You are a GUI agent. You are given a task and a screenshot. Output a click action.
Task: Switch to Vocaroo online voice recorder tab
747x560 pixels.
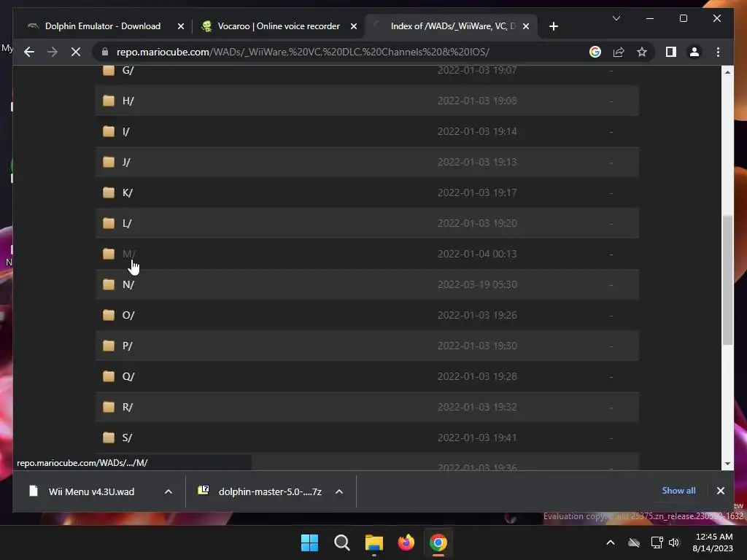point(279,26)
